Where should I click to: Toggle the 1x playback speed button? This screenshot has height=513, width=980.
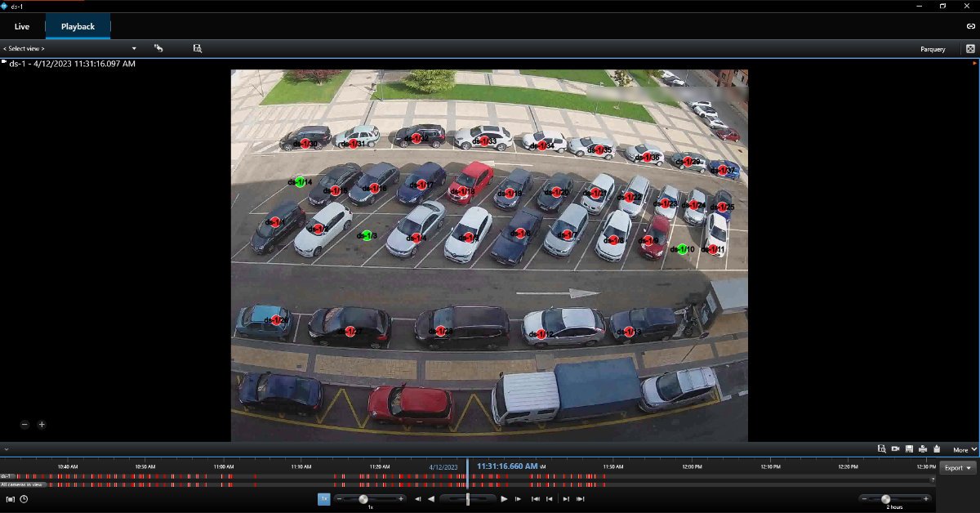click(x=323, y=498)
